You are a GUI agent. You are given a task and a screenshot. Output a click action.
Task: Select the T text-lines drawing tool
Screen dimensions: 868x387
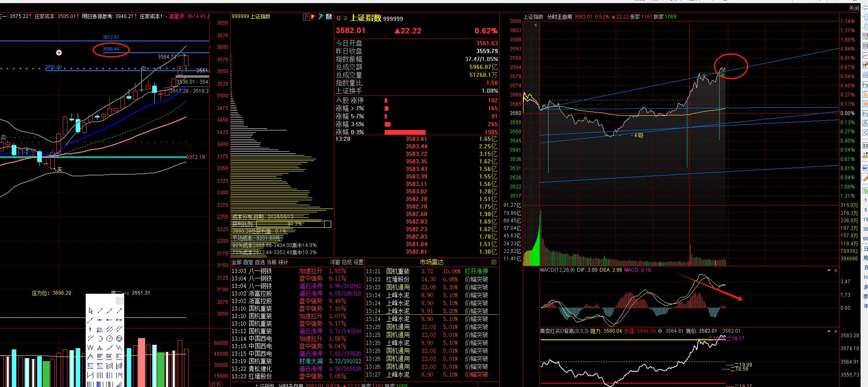(x=100, y=365)
